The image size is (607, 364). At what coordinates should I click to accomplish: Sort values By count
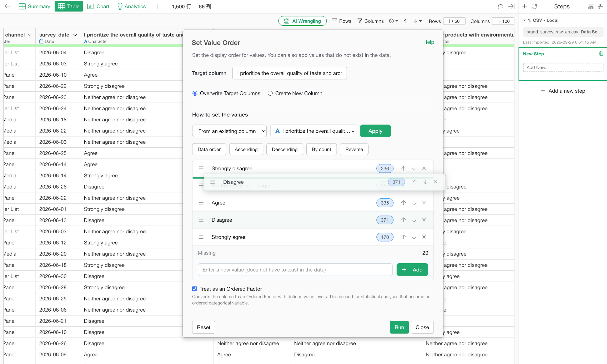(x=321, y=149)
